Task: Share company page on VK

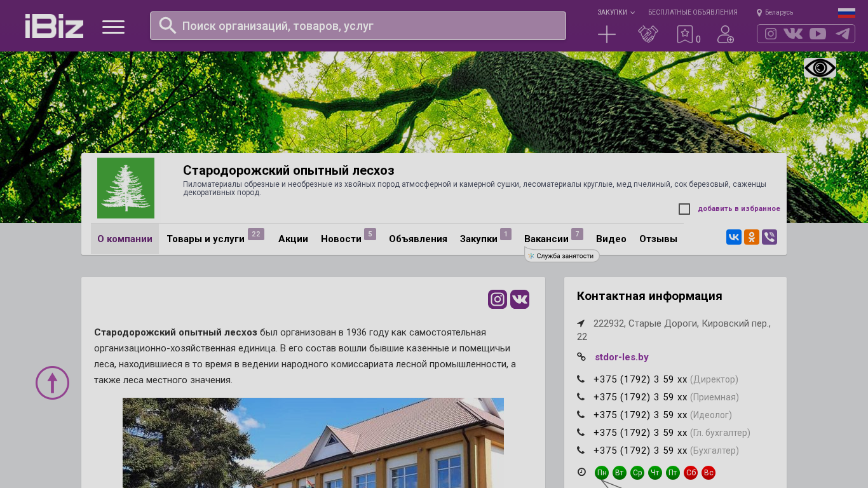Action: coord(734,237)
